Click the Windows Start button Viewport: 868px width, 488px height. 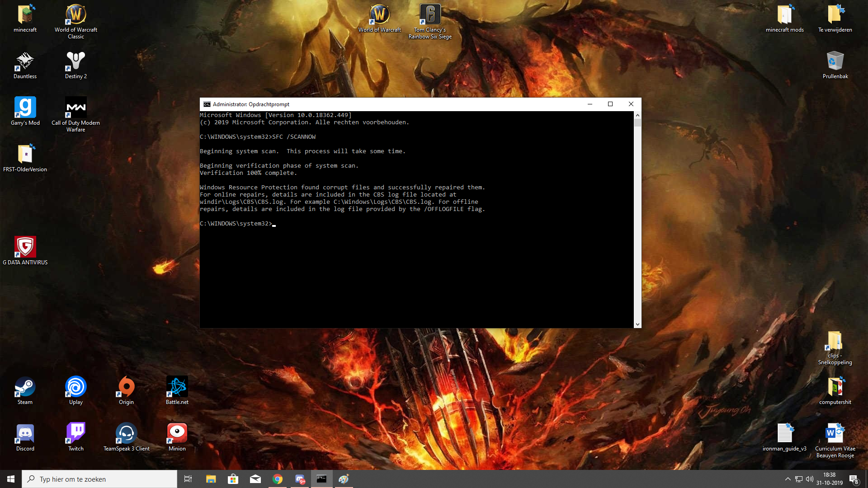[x=11, y=479]
